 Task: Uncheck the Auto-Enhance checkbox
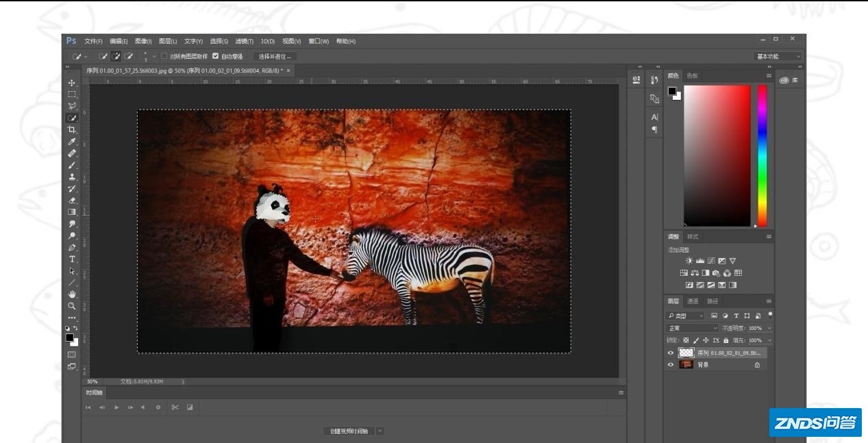click(x=216, y=56)
